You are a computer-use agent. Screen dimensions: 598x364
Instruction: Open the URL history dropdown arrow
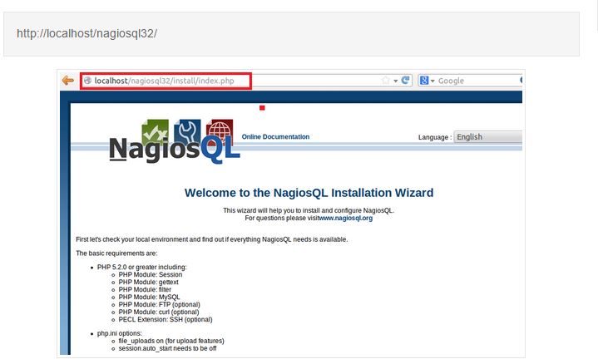tap(395, 81)
